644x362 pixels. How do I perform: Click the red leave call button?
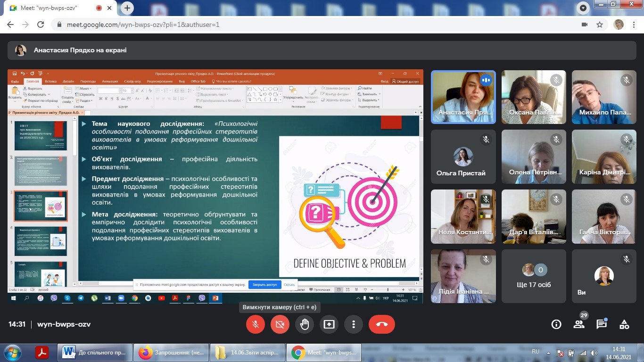pos(381,324)
